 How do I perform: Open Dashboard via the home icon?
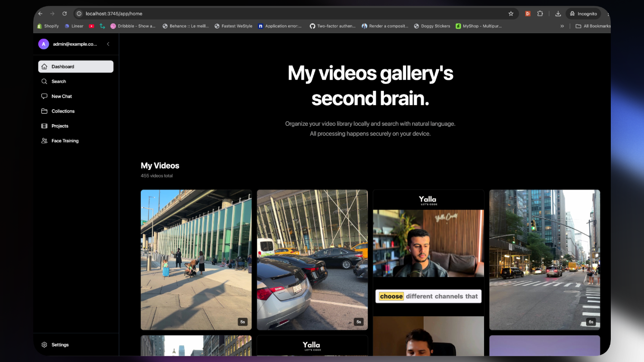44,66
